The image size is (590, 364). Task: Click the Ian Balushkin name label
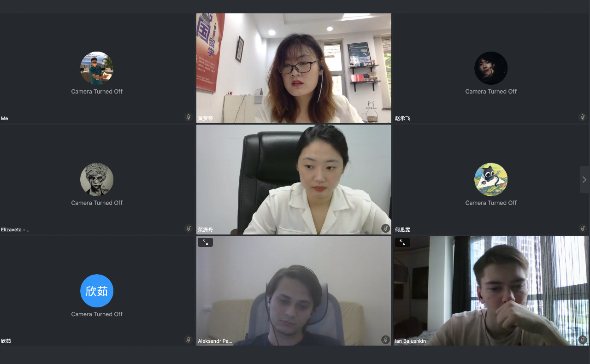[x=410, y=341]
